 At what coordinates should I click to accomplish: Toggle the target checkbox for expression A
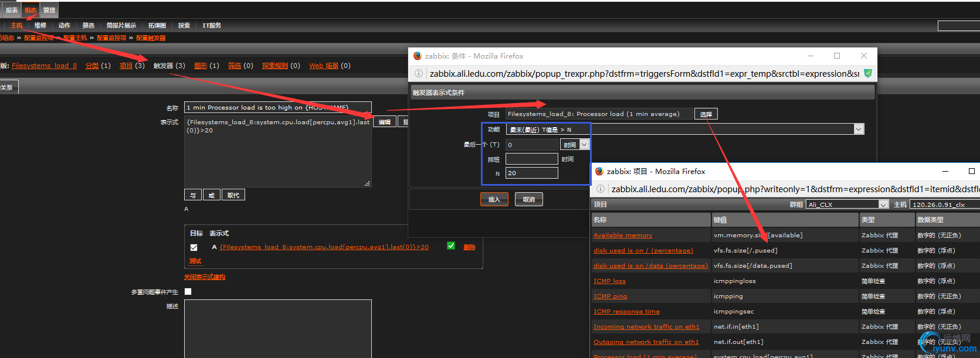click(x=194, y=247)
